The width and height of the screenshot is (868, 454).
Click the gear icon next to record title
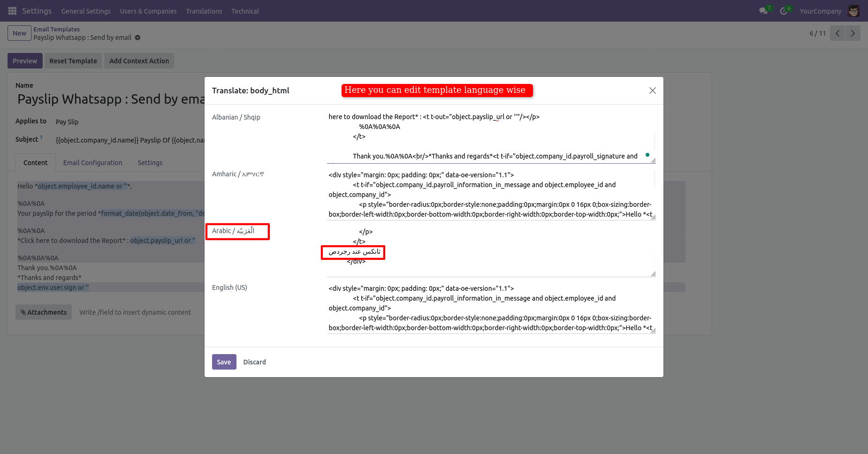(137, 38)
